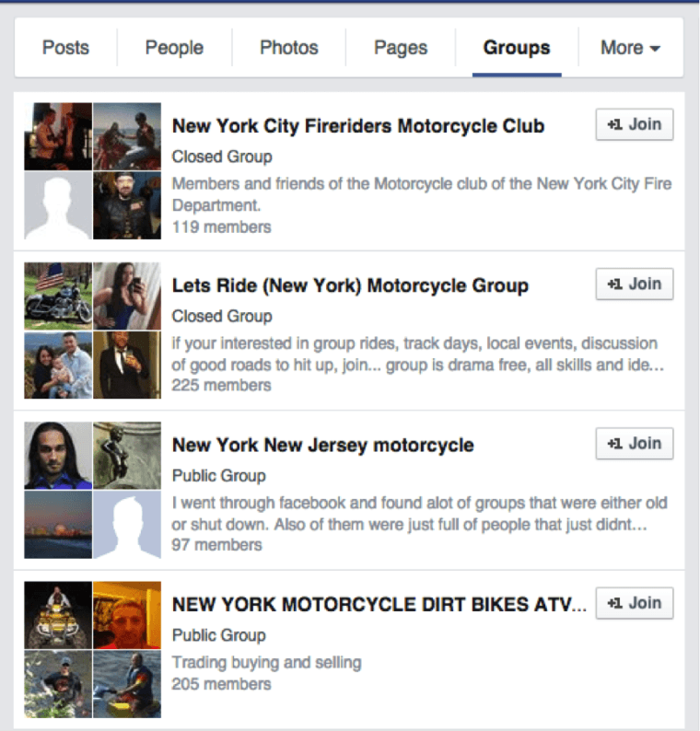Click the 'I went through facebook' description

419,514
